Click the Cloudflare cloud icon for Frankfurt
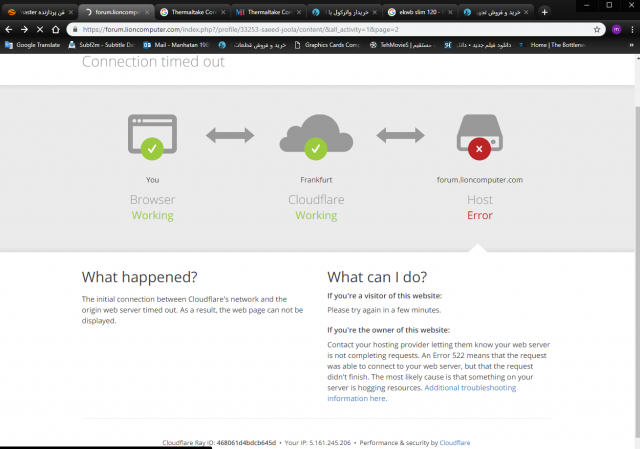 tap(316, 137)
